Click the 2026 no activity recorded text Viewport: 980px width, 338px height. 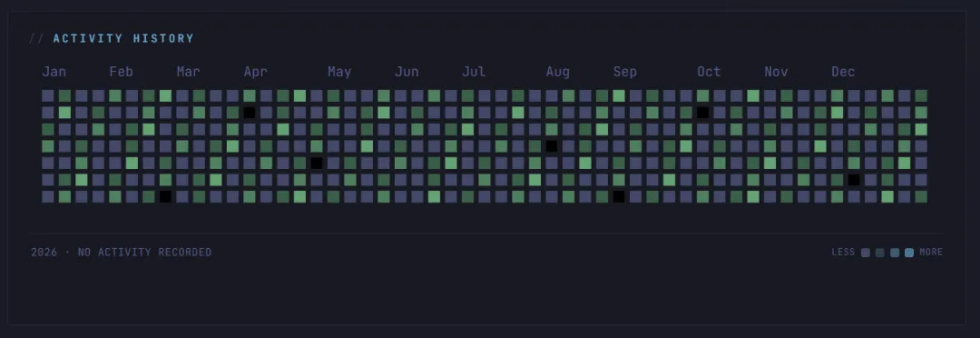coord(122,253)
